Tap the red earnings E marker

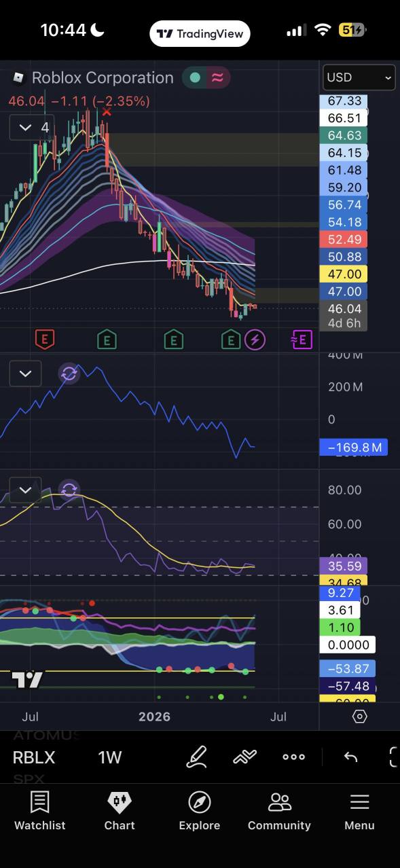pyautogui.click(x=44, y=339)
